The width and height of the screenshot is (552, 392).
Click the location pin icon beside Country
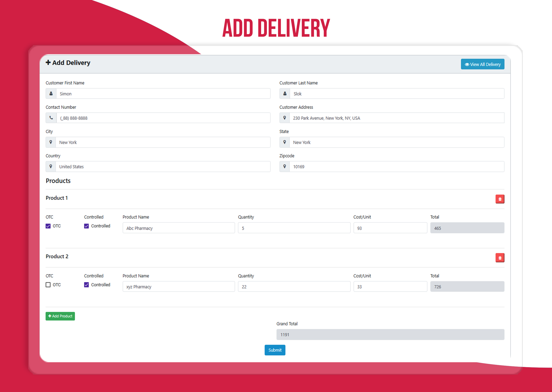(x=51, y=167)
